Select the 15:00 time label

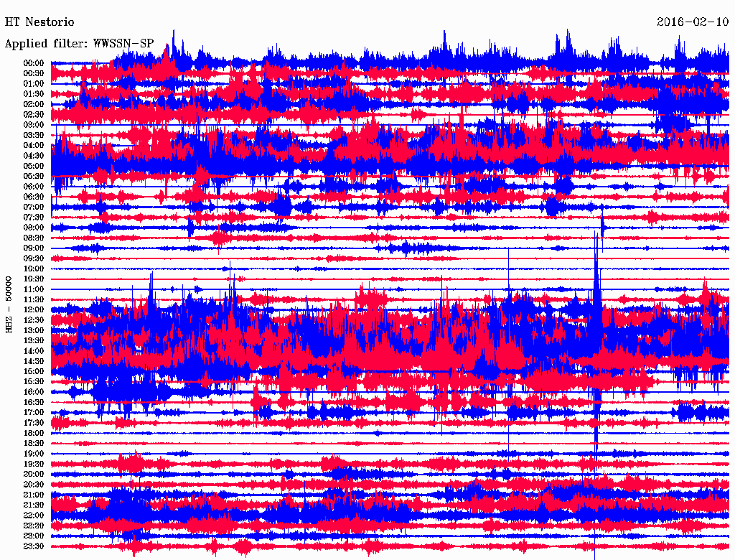pos(34,371)
